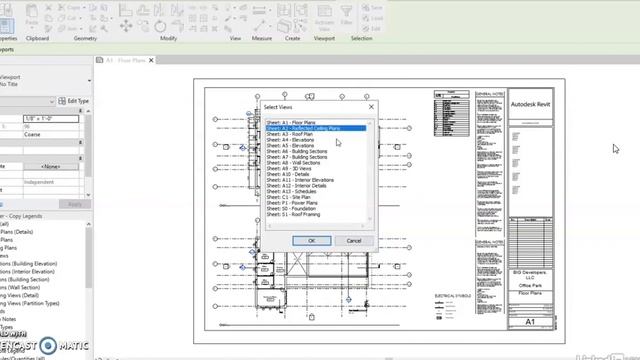Select 'Sheet: A4 - Elevations' entry
Screen dimensions: 640x360
[290, 140]
